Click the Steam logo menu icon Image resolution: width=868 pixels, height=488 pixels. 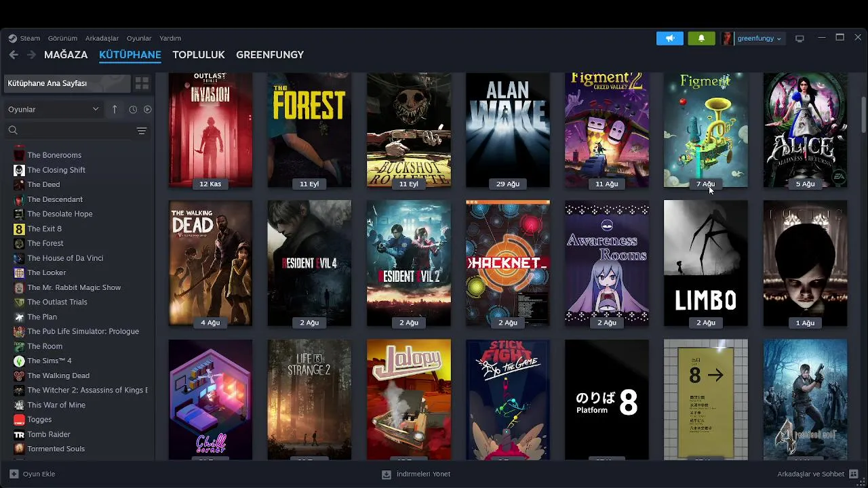(12, 39)
